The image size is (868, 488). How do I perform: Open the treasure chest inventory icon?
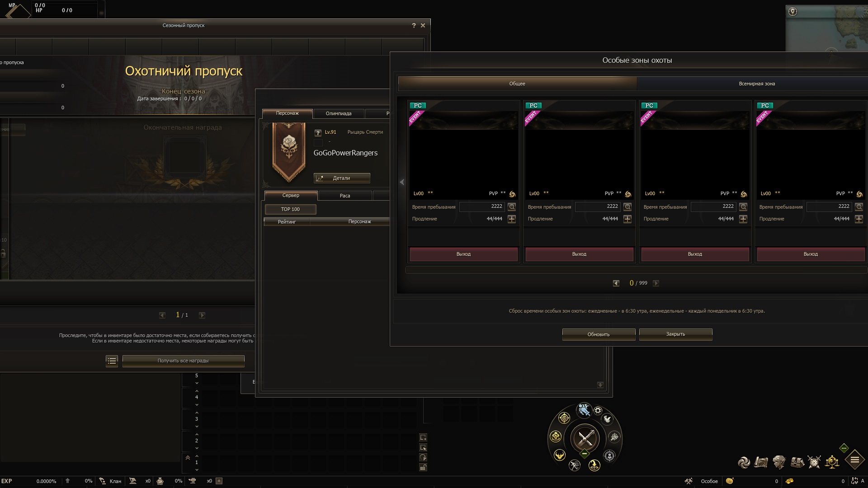[x=797, y=462]
